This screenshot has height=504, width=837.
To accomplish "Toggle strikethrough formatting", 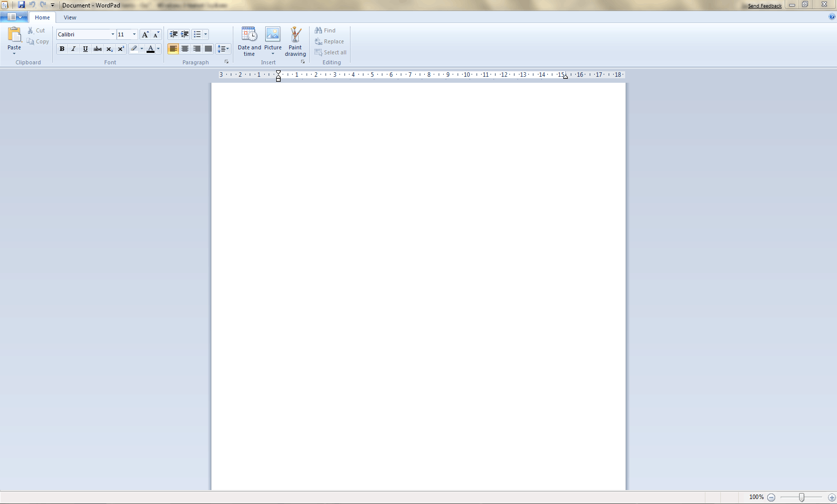I will click(98, 49).
